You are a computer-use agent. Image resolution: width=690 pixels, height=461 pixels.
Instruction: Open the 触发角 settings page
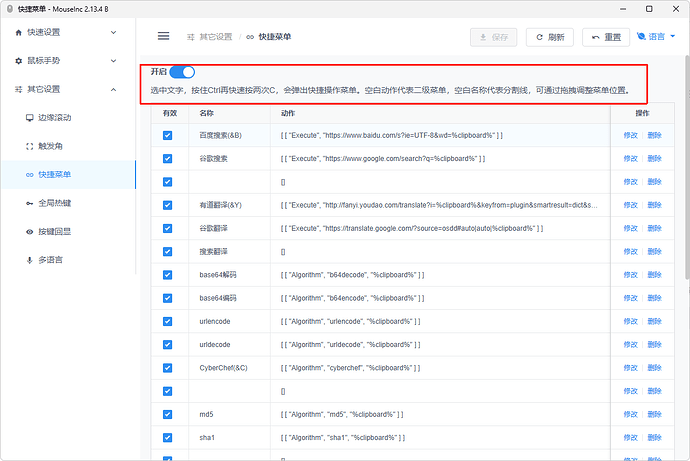click(x=68, y=146)
